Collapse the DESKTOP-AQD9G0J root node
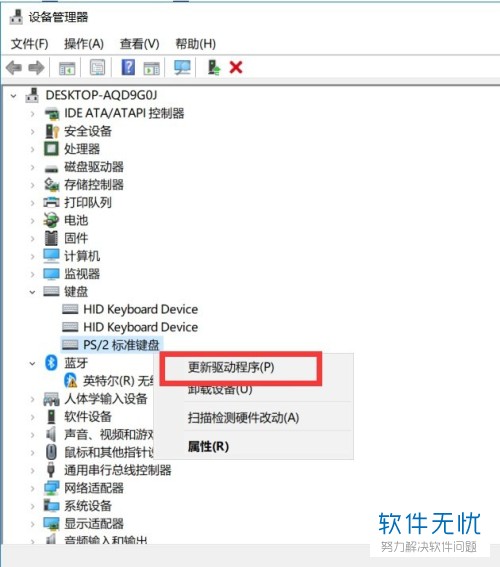 (13, 96)
